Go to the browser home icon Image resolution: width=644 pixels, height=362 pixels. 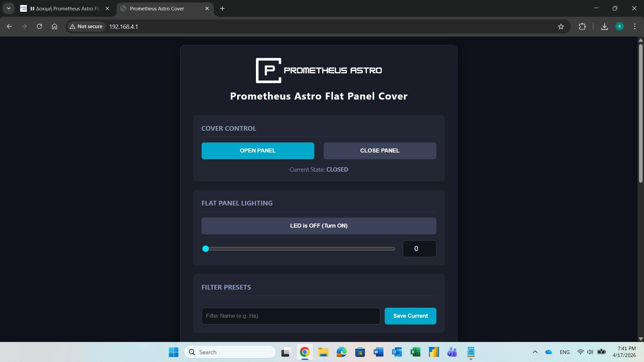pyautogui.click(x=54, y=26)
